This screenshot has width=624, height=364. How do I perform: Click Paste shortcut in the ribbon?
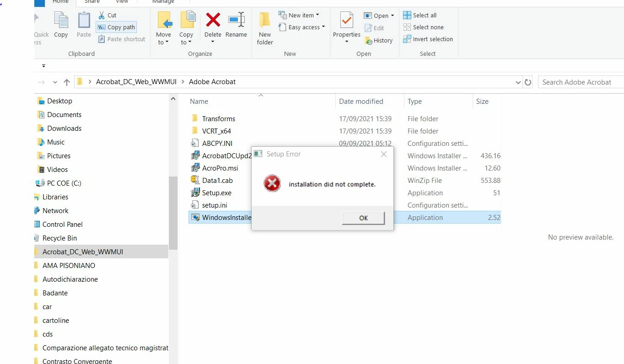(122, 39)
